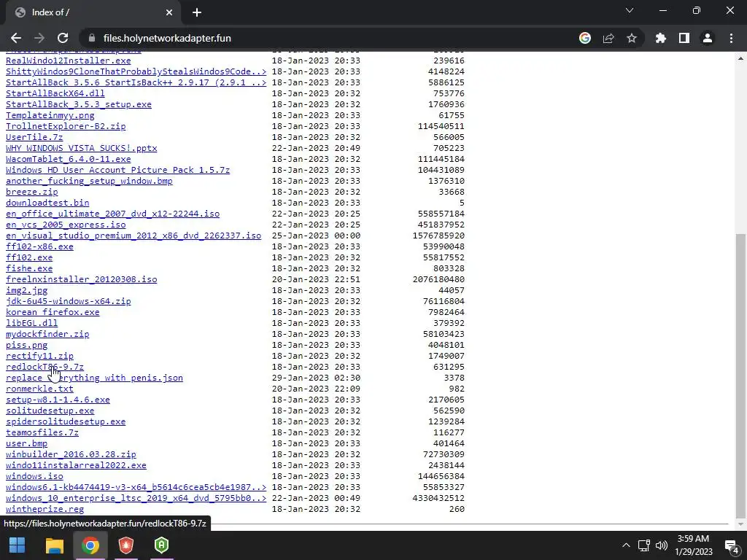This screenshot has height=560, width=747.
Task: Show the 3:59 AM clock calendar
Action: point(693,545)
